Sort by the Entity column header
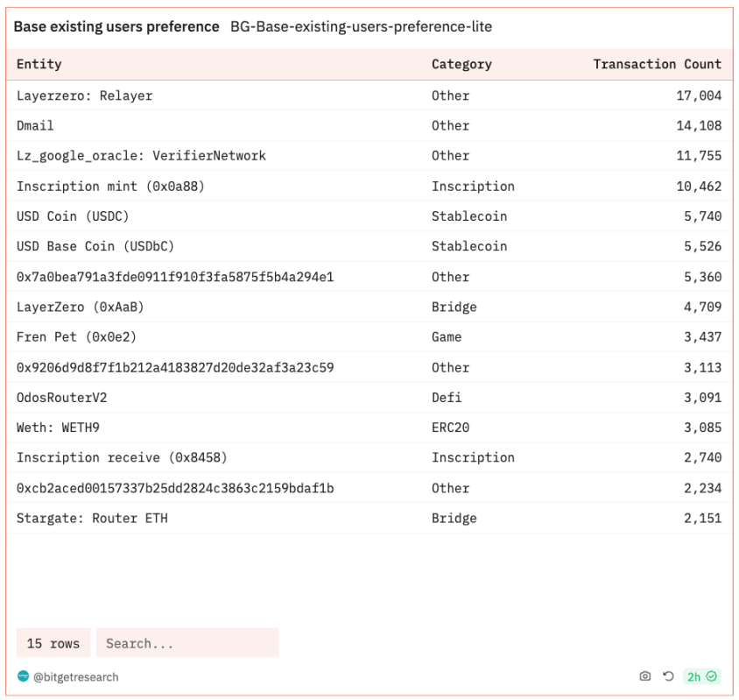The width and height of the screenshot is (739, 700). point(39,64)
